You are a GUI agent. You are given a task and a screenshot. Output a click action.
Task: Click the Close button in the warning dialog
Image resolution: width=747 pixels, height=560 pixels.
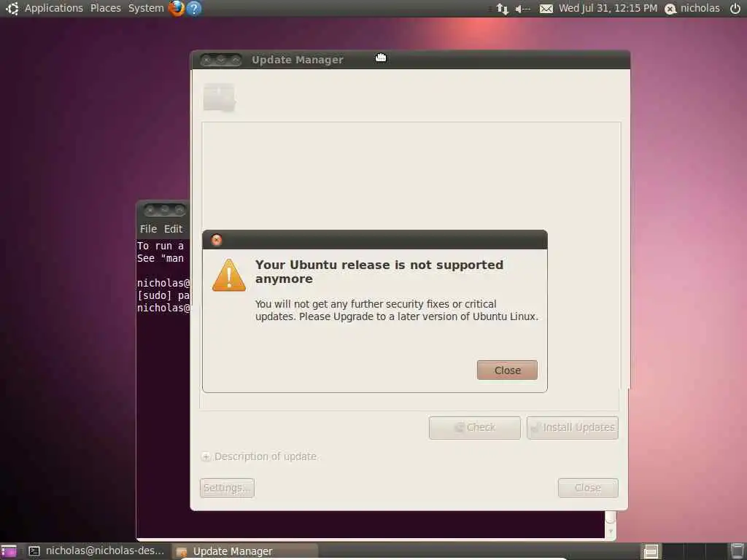(508, 370)
